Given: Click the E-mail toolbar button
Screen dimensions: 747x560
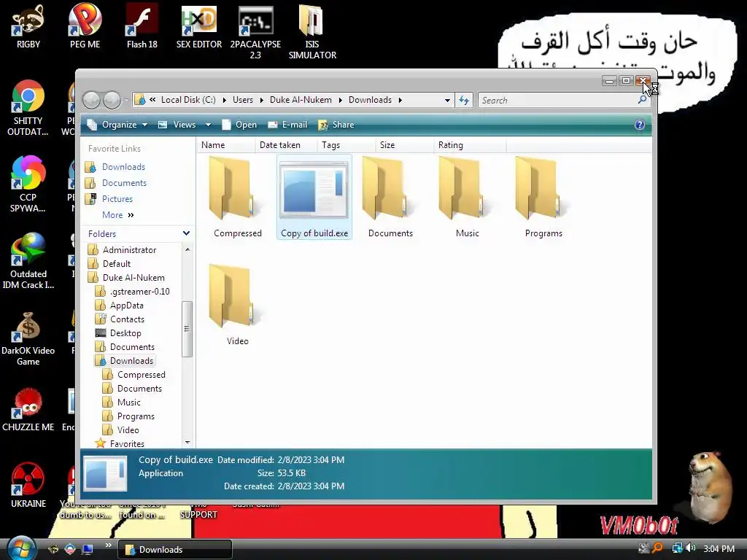Looking at the screenshot, I should pos(287,125).
